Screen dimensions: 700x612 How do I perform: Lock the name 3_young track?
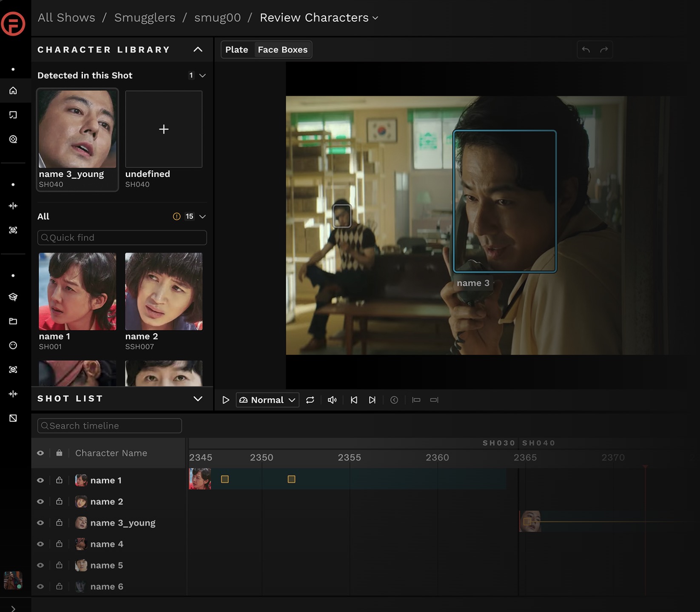point(59,523)
